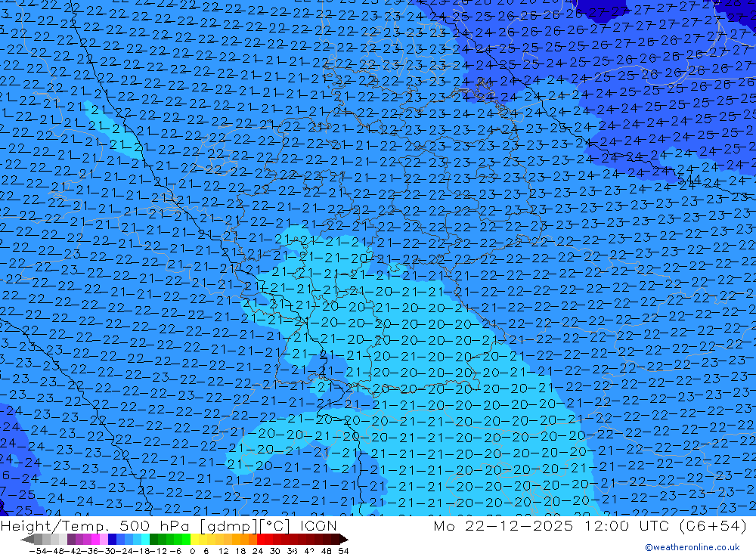
Task: Click the left gray arrow of the legend
Action: click(27, 539)
